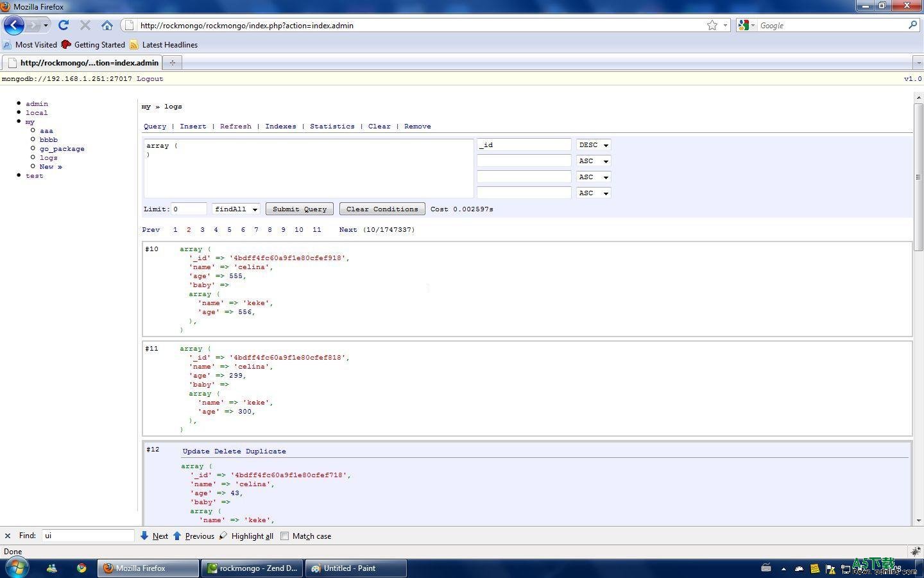Image resolution: width=924 pixels, height=578 pixels.
Task: Click the Logout link
Action: coord(150,79)
